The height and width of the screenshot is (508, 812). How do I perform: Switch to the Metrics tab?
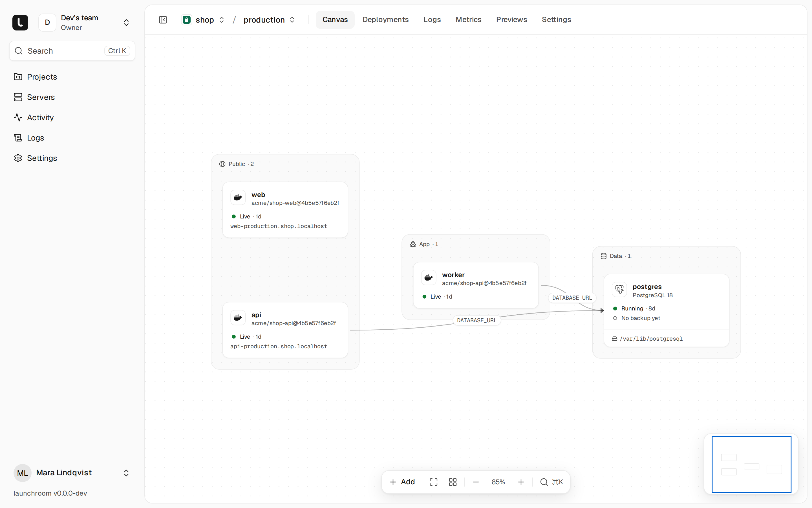tap(468, 20)
